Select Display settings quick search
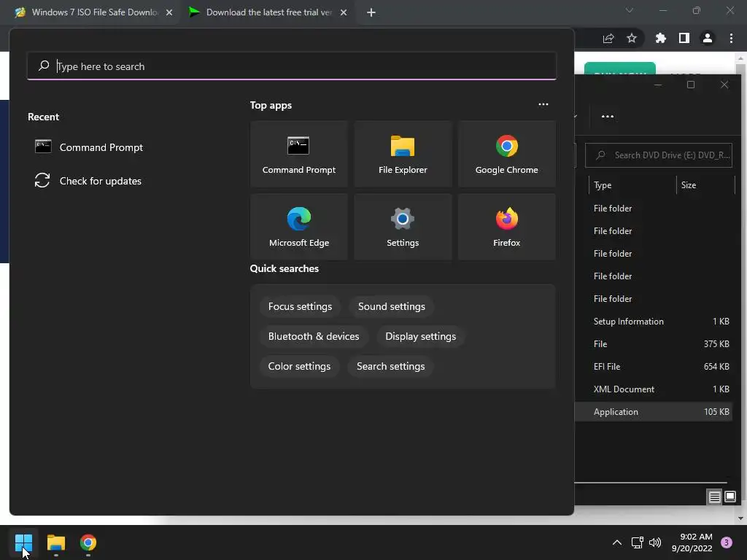Image resolution: width=747 pixels, height=560 pixels. coord(420,337)
